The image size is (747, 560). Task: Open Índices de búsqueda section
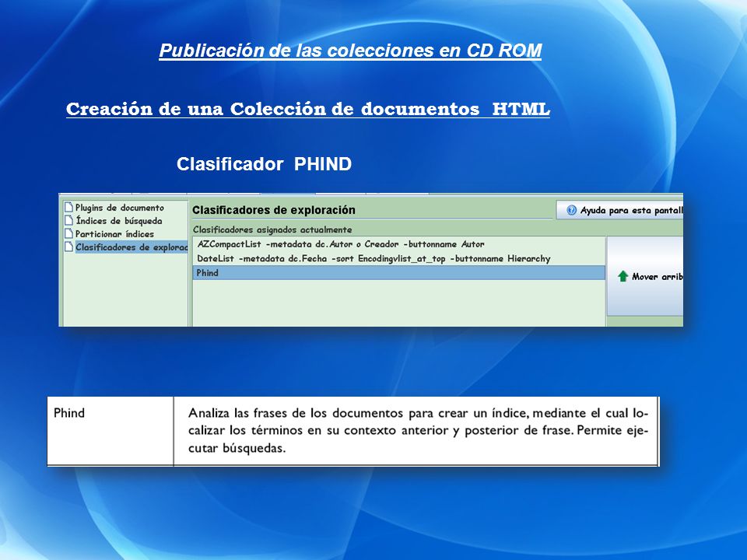coord(119,221)
